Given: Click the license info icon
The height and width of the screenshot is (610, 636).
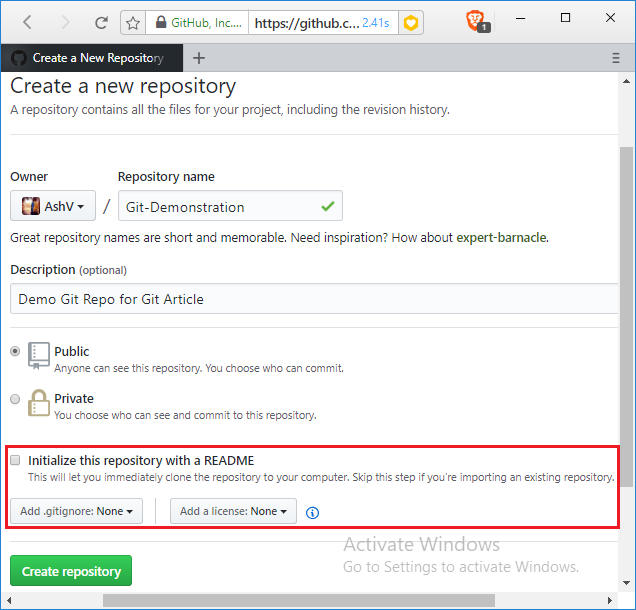Looking at the screenshot, I should (312, 513).
